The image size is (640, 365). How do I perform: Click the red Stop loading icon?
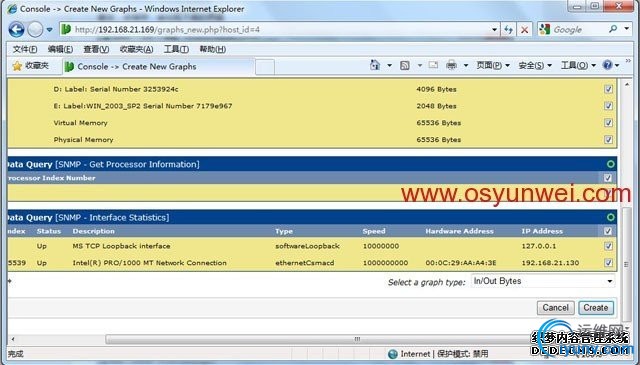tap(524, 29)
